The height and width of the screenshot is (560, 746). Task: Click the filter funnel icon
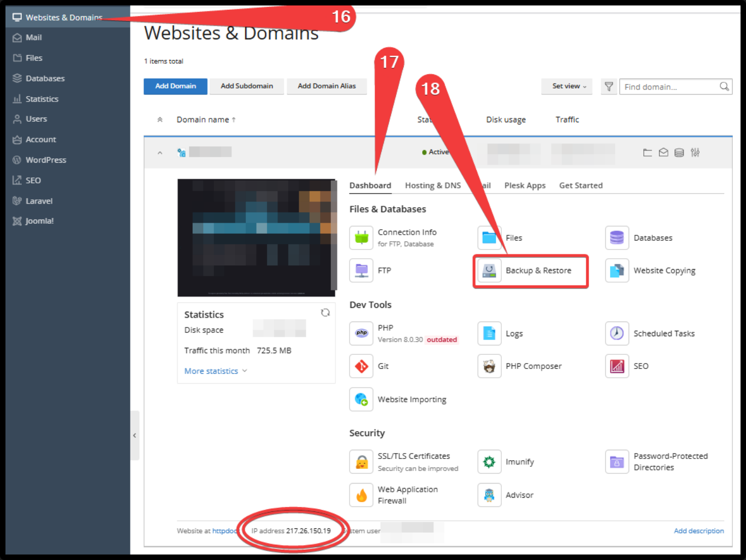(609, 86)
